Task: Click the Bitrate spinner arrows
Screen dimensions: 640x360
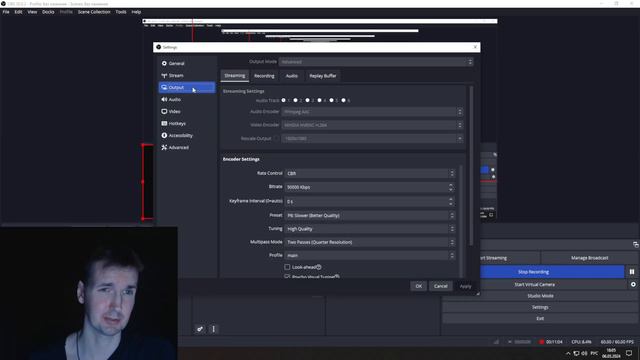Action: [451, 187]
